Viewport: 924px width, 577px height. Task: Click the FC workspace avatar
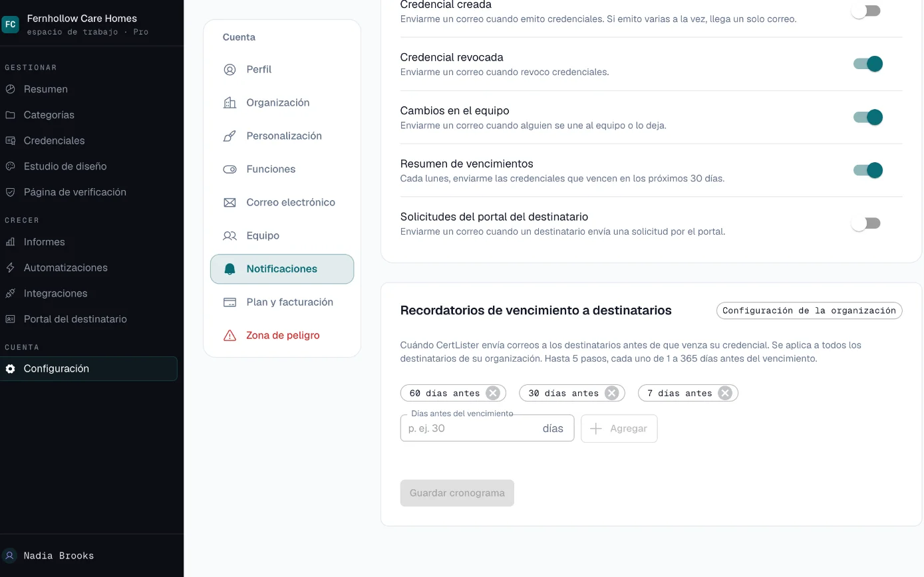[x=11, y=25]
